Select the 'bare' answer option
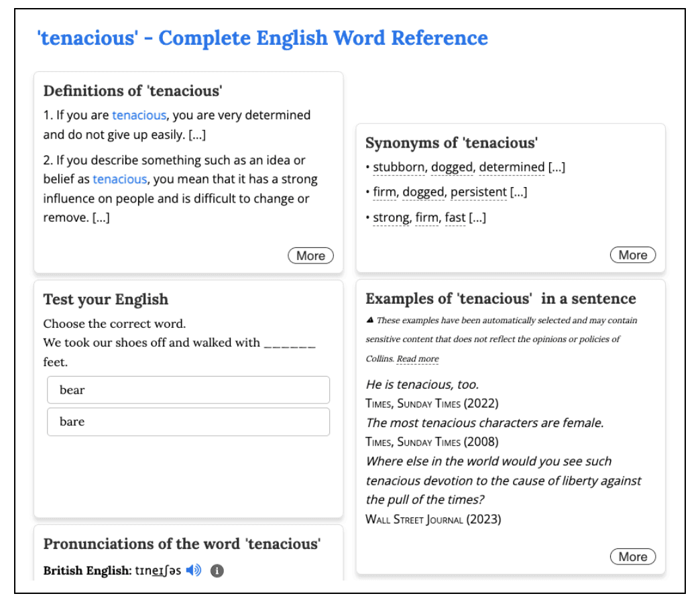The width and height of the screenshot is (700, 606). pos(188,422)
